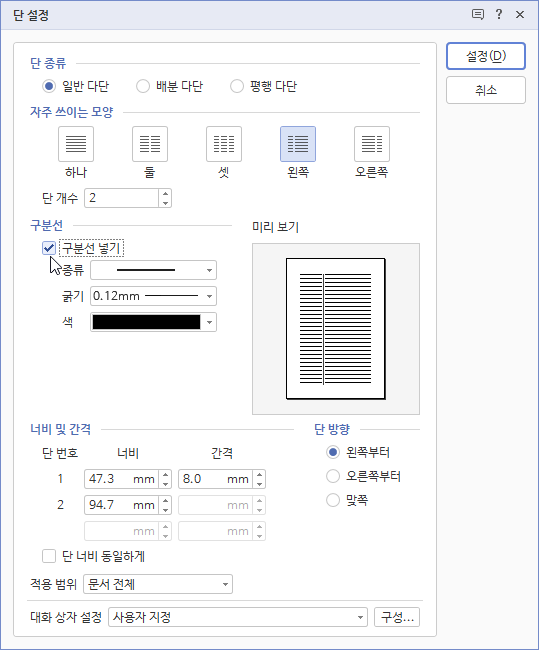Image resolution: width=539 pixels, height=650 pixels.
Task: Close the 단 설정 dialog
Action: coord(520,15)
